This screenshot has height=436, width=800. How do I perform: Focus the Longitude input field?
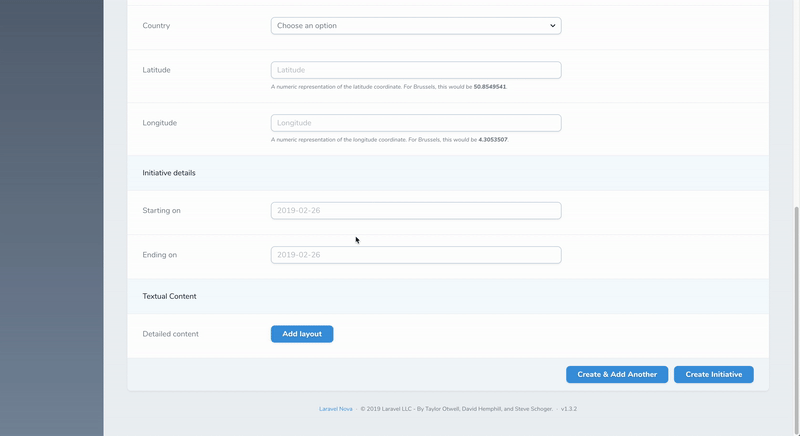(415, 123)
